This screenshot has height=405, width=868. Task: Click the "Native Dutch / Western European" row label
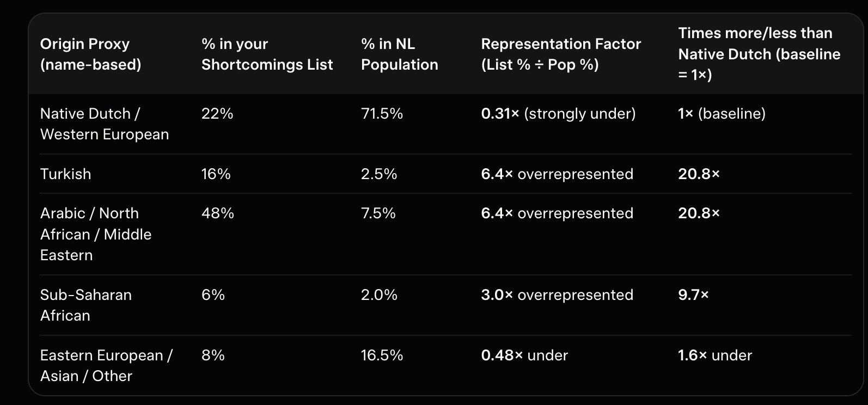click(104, 124)
